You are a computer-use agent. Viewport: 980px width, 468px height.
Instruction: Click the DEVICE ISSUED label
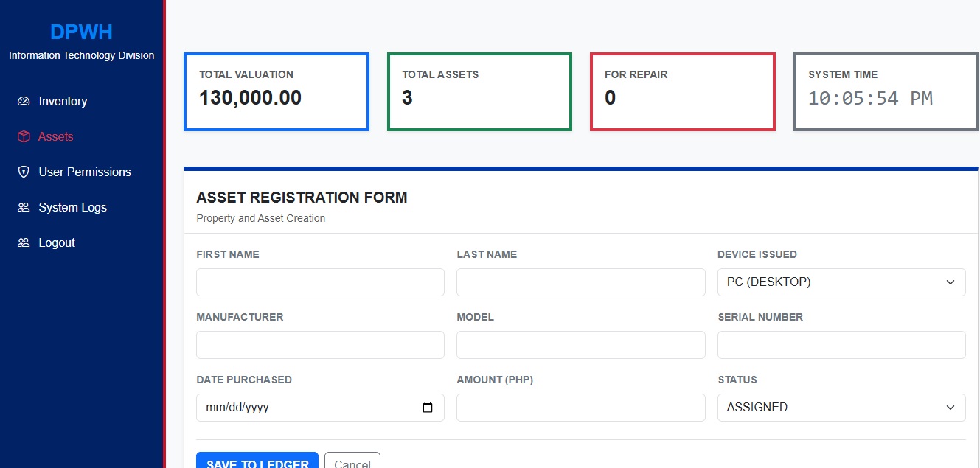point(757,254)
